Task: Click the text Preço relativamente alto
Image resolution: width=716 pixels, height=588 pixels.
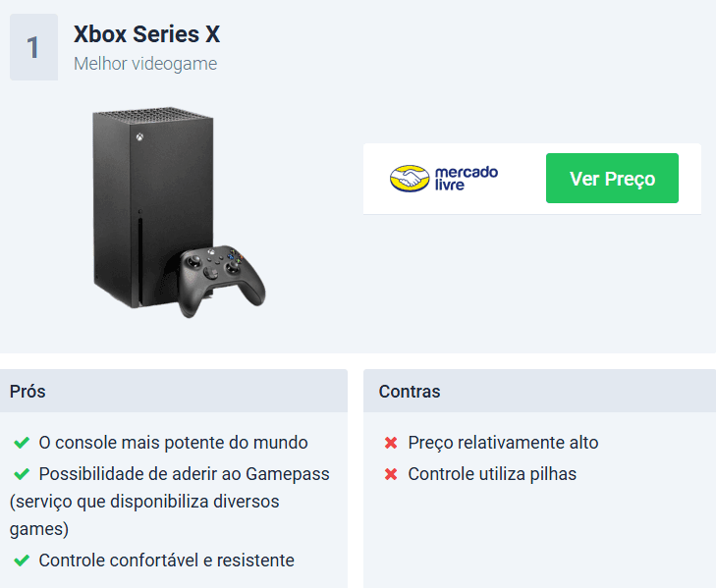Action: 503,443
